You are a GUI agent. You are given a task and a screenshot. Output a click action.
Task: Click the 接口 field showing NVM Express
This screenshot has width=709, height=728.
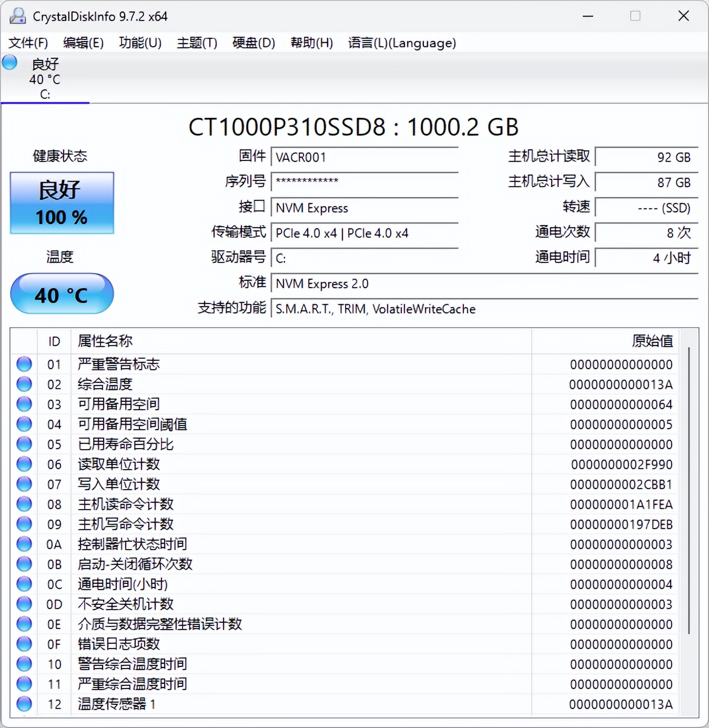click(x=364, y=208)
